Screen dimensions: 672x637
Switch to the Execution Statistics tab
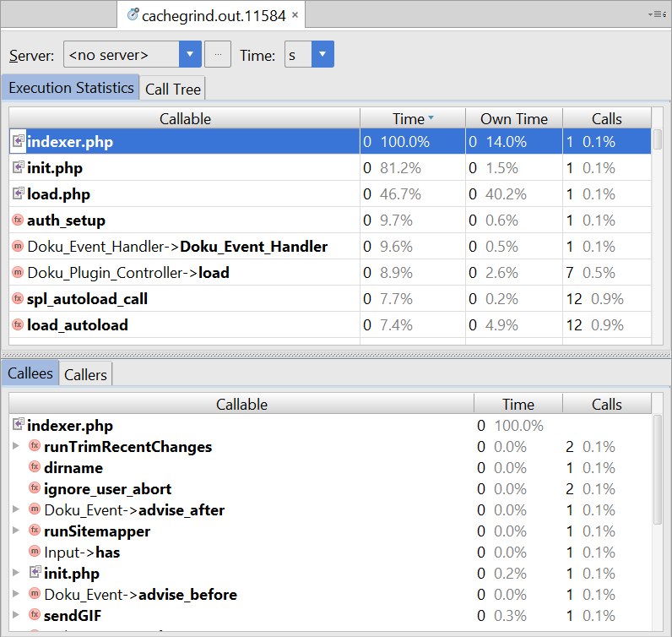coord(71,88)
